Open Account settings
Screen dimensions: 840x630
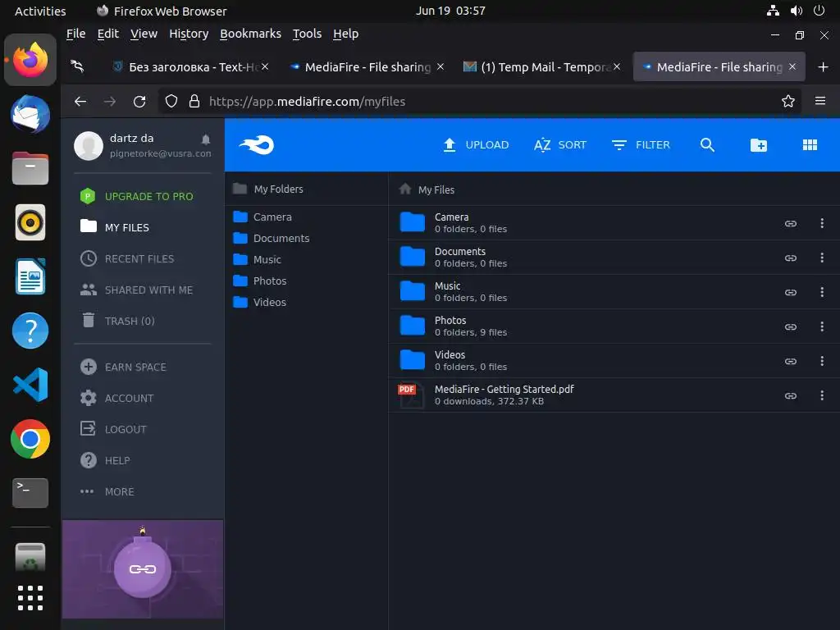point(116,398)
